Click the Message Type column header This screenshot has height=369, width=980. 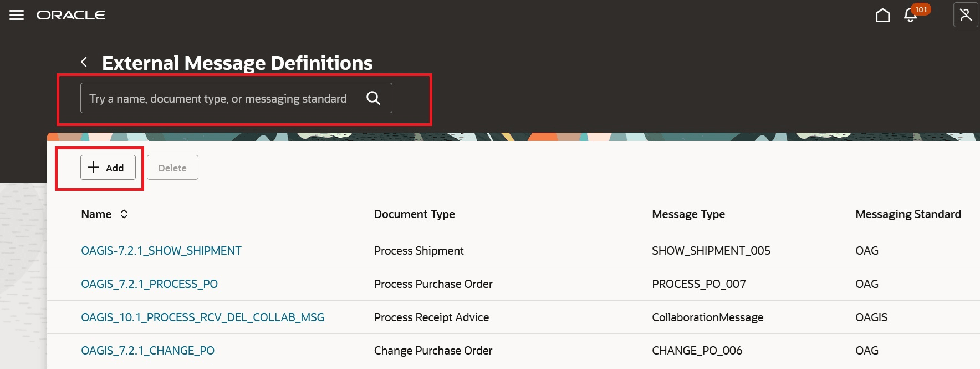[688, 214]
